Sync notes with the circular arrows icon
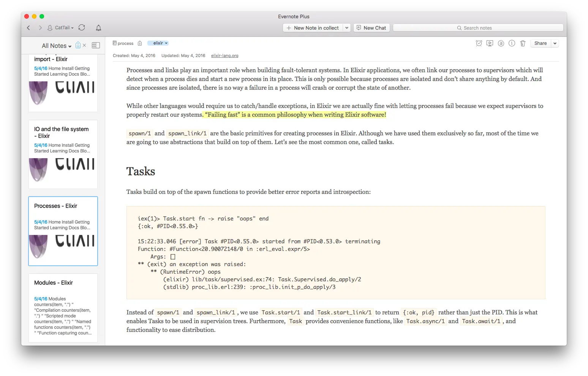588x376 pixels. click(x=82, y=28)
